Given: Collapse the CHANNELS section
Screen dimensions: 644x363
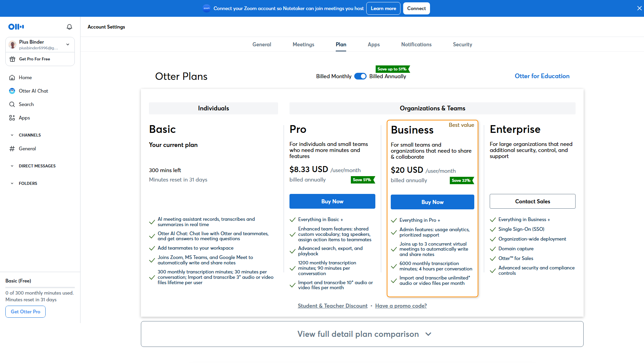Looking at the screenshot, I should click(12, 135).
